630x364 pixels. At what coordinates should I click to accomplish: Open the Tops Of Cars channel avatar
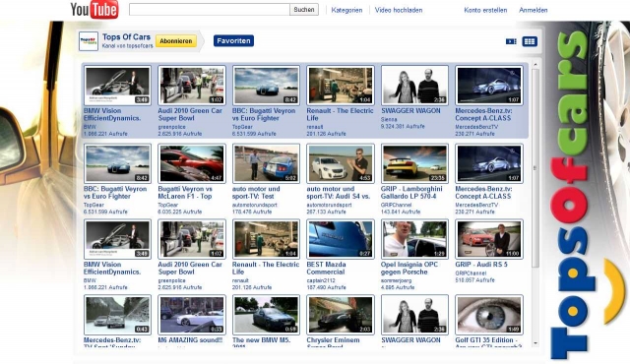89,41
